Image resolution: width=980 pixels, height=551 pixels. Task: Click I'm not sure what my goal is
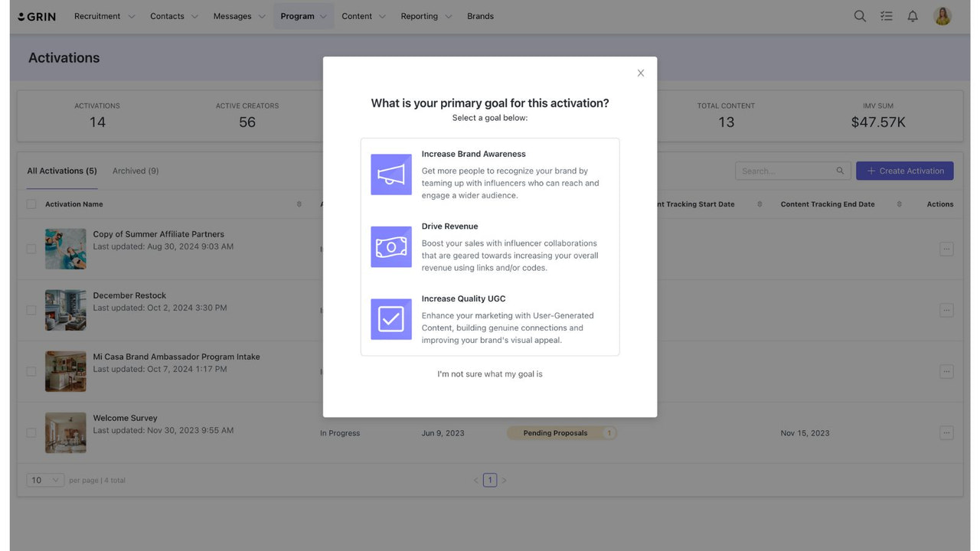pos(489,373)
